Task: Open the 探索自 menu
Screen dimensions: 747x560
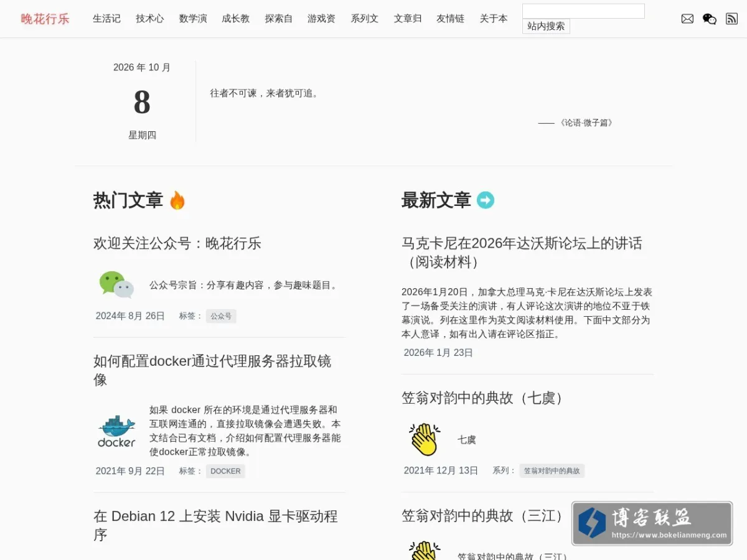Action: click(x=279, y=19)
